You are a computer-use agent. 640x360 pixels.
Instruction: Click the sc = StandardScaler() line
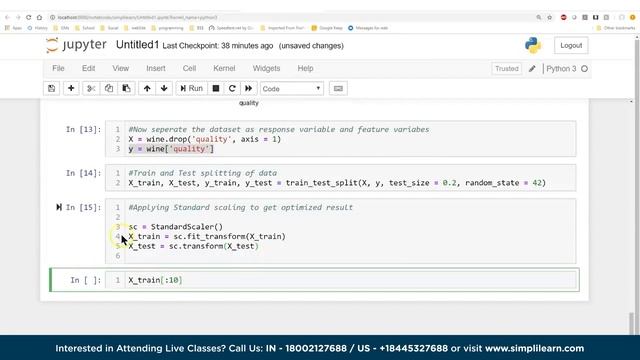(x=176, y=227)
